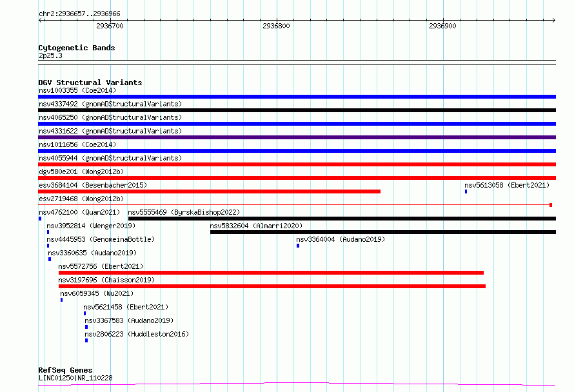This screenshot has width=574, height=392.
Task: Open nsv5621458 (Ebert2021) label
Action: click(126, 307)
